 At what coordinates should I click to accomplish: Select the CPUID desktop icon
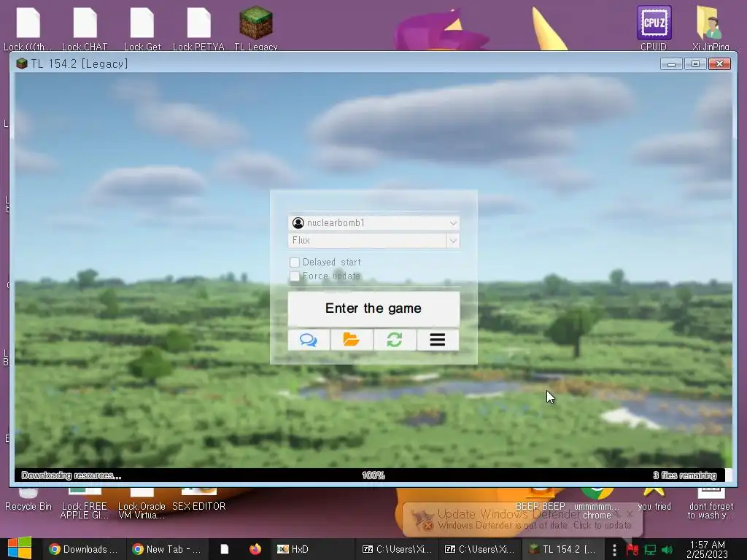pos(654,28)
